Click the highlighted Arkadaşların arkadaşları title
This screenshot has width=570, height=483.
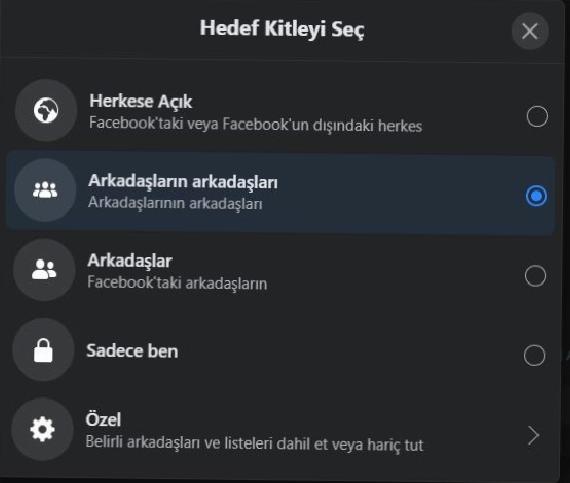[x=183, y=181]
